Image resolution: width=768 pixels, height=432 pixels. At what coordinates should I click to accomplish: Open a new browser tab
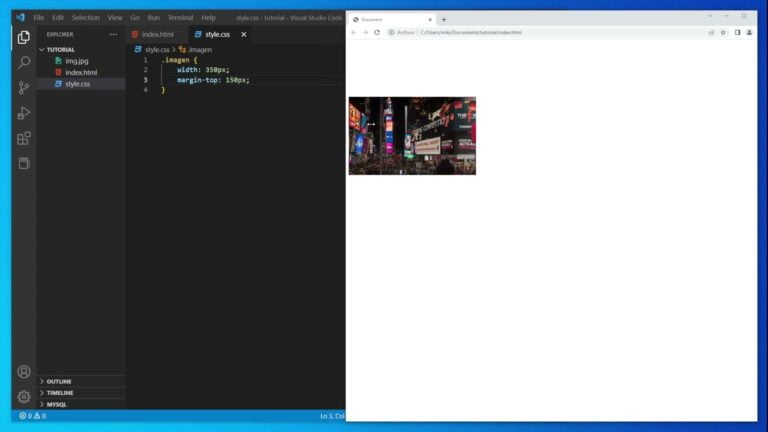444,20
